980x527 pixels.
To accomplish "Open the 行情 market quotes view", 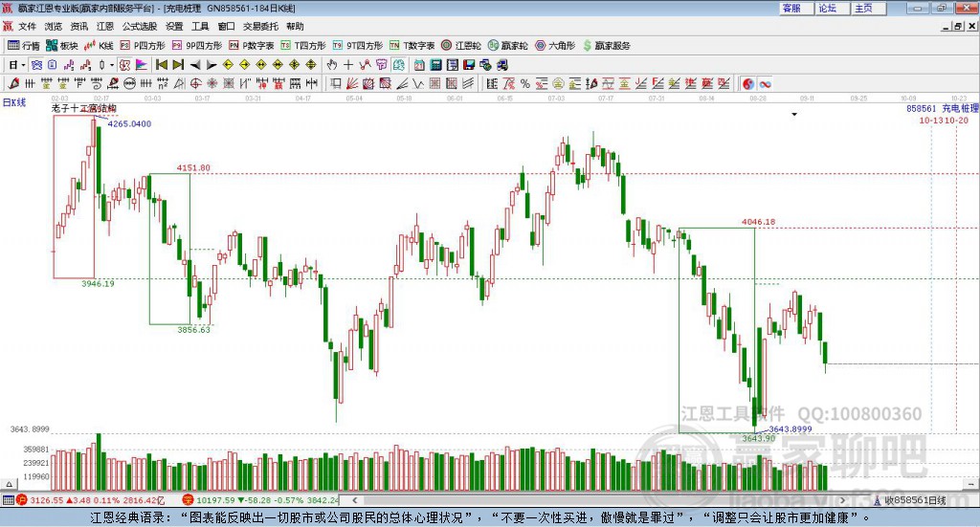I will pyautogui.click(x=23, y=46).
